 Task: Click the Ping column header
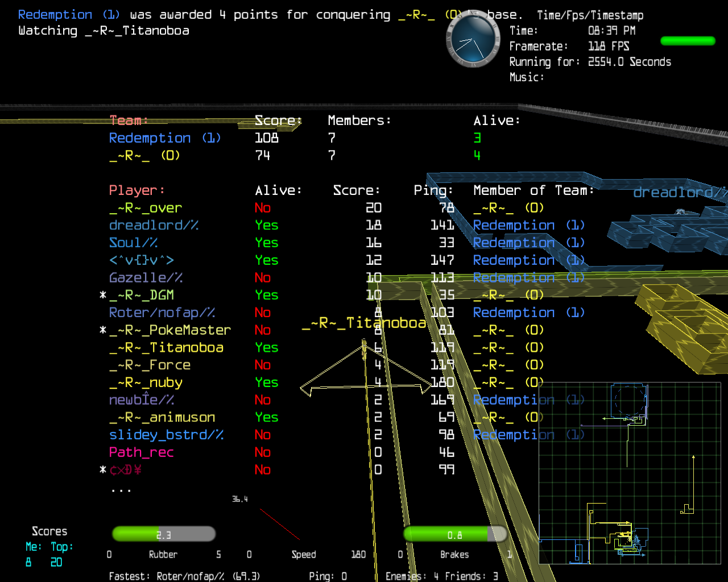[433, 190]
